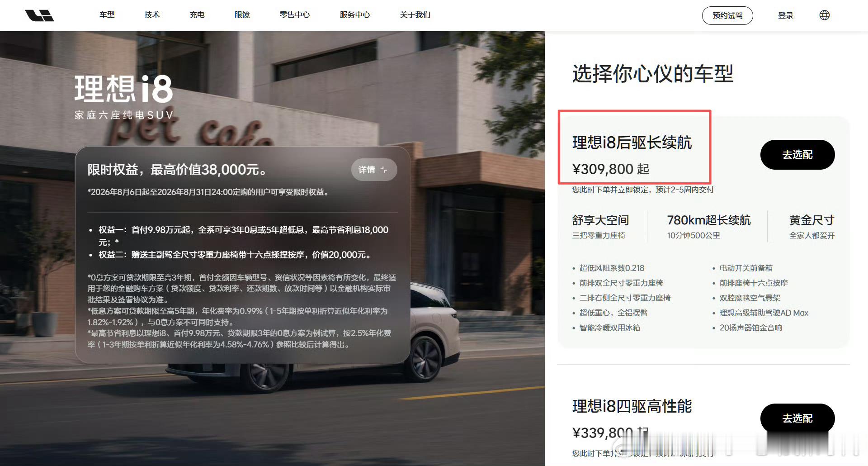This screenshot has height=466, width=868.
Task: Click the 三把零重力座椅 caption
Action: [x=599, y=235]
